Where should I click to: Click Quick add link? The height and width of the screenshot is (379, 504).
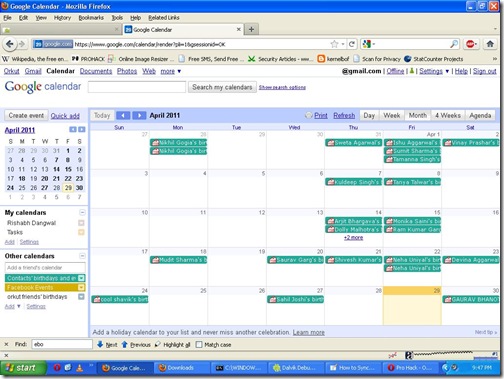65,116
